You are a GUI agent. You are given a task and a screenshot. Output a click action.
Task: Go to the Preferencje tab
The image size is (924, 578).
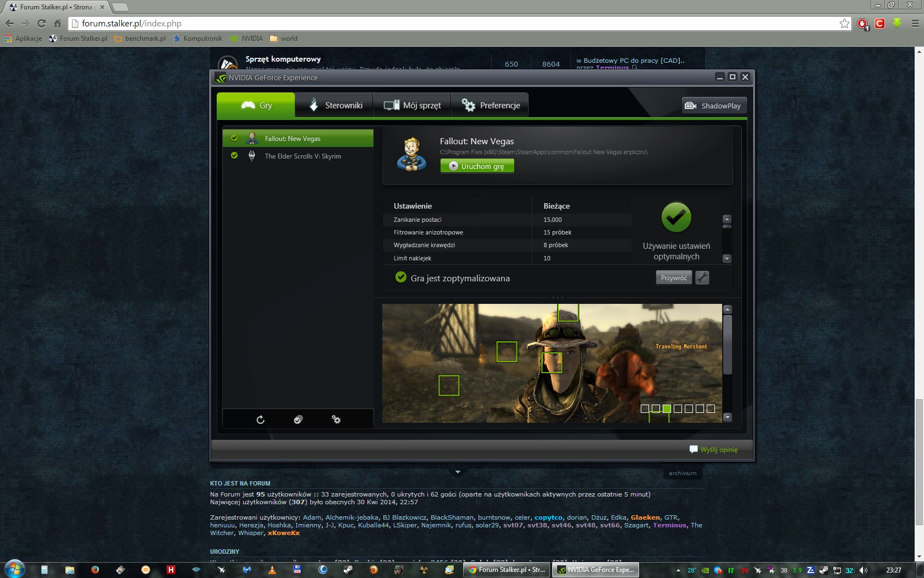[x=490, y=105]
